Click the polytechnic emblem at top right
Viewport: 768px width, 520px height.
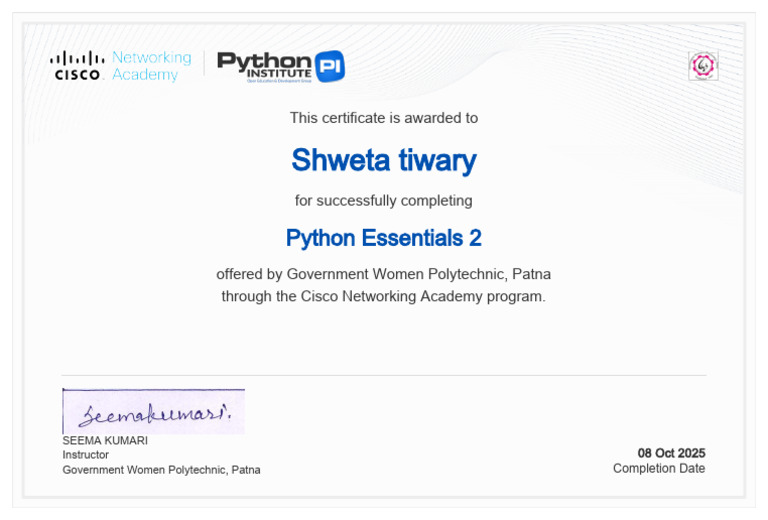[703, 66]
